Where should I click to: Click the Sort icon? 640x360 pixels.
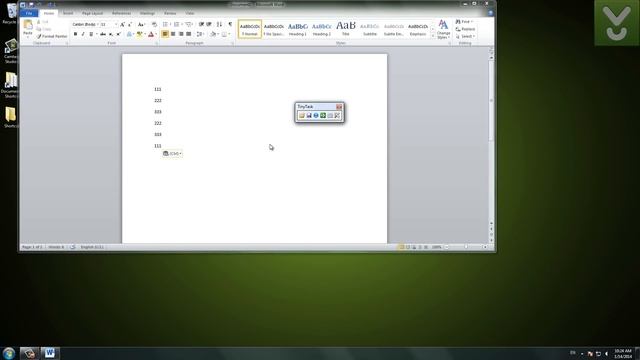coord(219,24)
